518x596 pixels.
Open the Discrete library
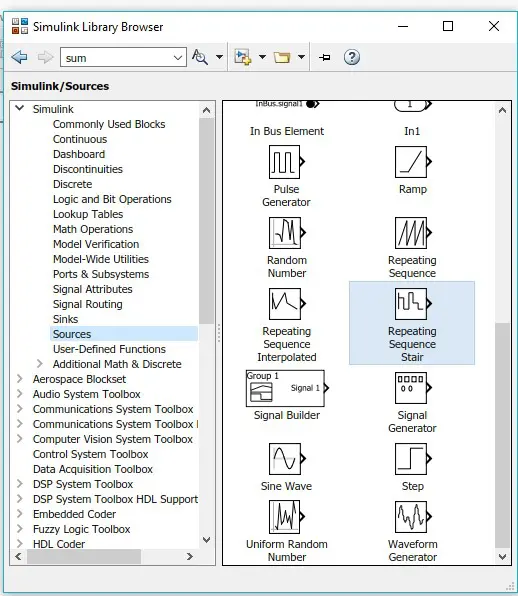click(73, 184)
